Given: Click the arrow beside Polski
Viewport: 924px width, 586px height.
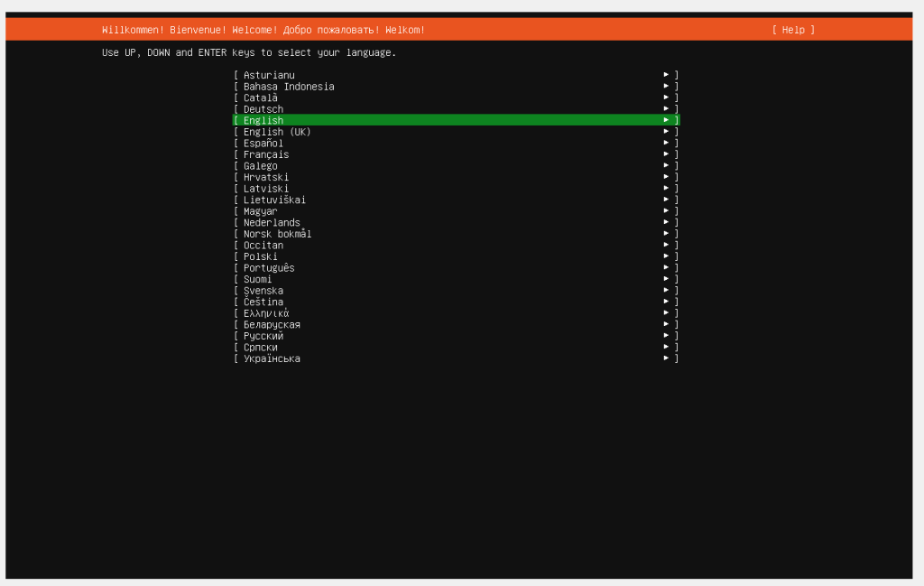Looking at the screenshot, I should pyautogui.click(x=667, y=256).
